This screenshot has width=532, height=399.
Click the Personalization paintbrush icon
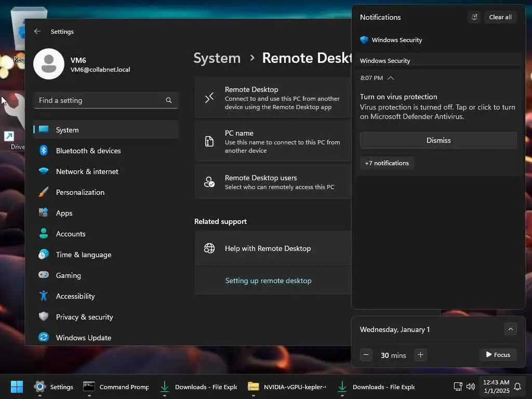pyautogui.click(x=44, y=192)
